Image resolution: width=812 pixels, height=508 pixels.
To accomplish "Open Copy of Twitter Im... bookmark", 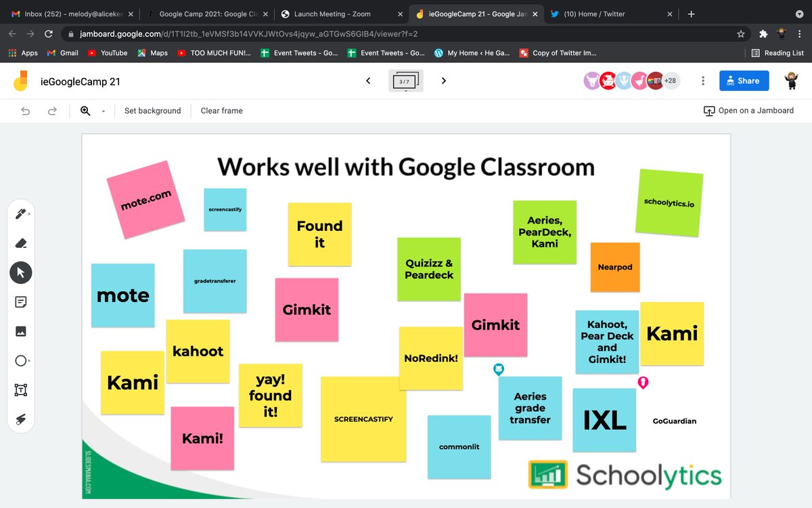I will (558, 53).
